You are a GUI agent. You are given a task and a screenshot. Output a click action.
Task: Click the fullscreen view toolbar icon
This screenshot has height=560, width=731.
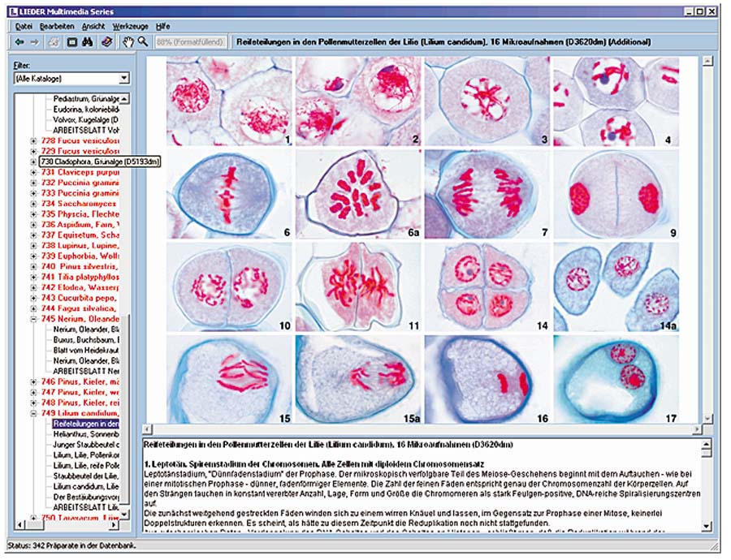[71, 41]
